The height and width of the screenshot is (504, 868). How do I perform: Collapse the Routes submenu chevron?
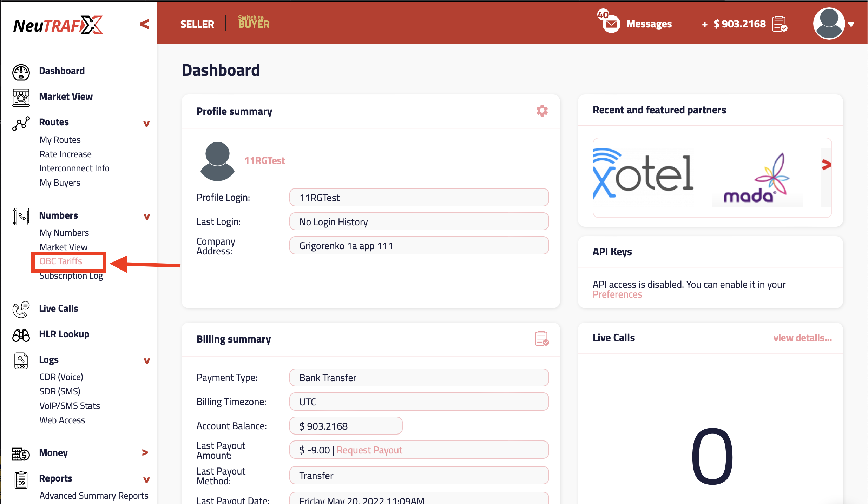point(147,123)
